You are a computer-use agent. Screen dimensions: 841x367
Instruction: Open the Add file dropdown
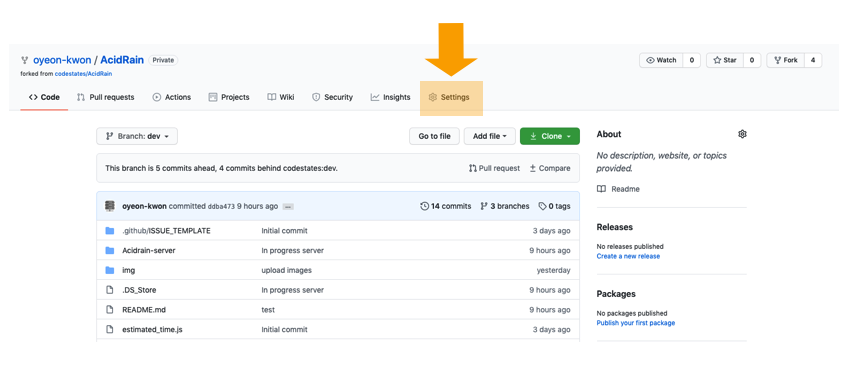coord(490,136)
